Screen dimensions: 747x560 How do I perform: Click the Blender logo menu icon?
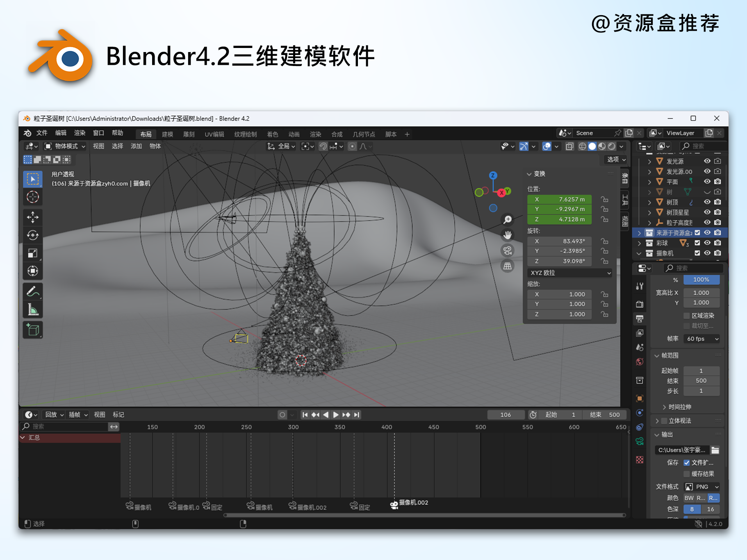click(x=27, y=133)
